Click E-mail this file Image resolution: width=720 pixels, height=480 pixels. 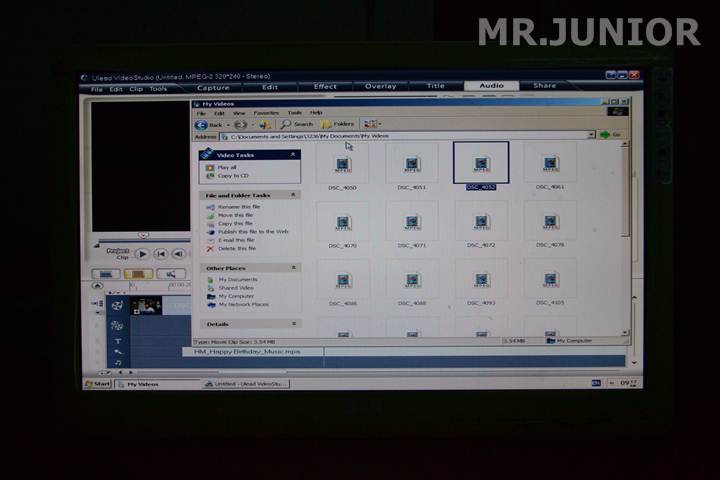coord(236,240)
